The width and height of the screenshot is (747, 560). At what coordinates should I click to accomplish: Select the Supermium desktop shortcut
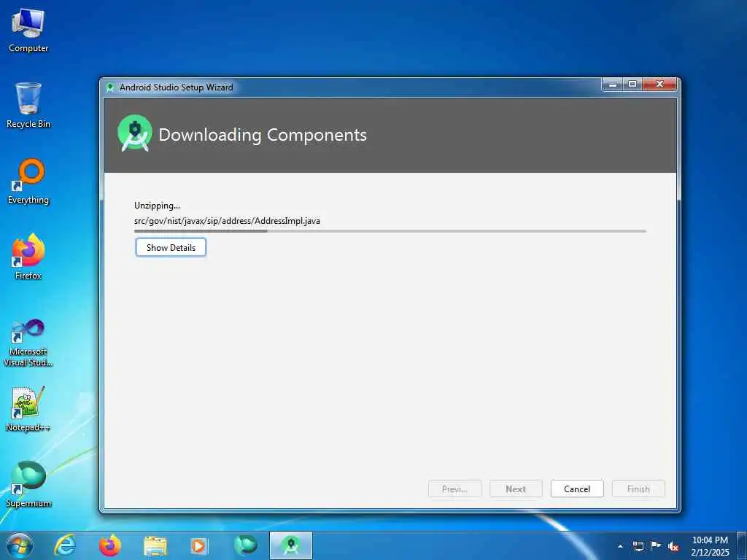point(28,484)
